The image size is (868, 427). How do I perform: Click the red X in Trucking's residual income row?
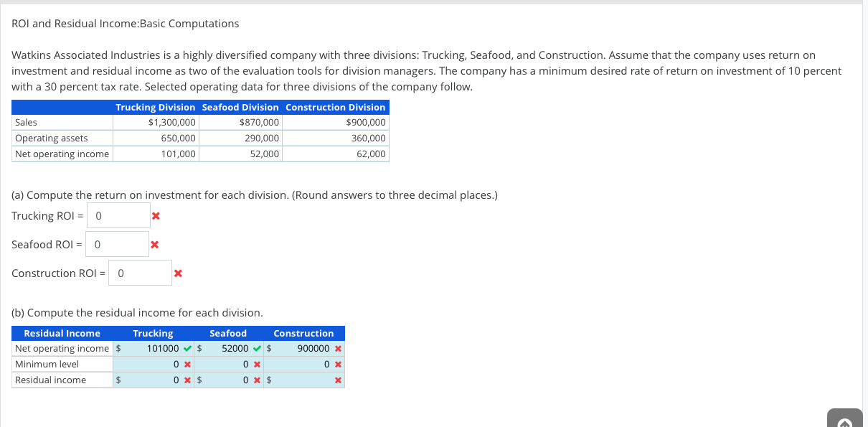click(186, 380)
